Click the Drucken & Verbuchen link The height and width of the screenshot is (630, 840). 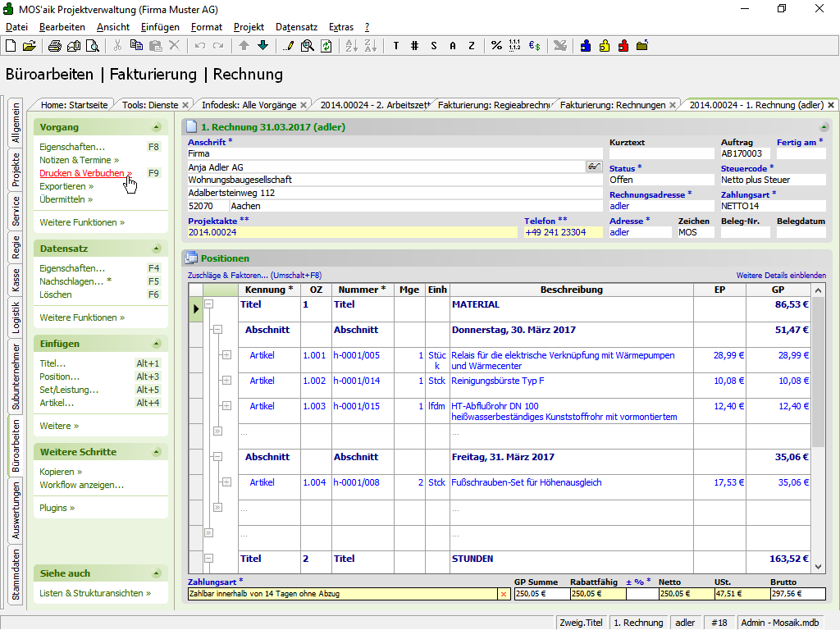pyautogui.click(x=82, y=173)
